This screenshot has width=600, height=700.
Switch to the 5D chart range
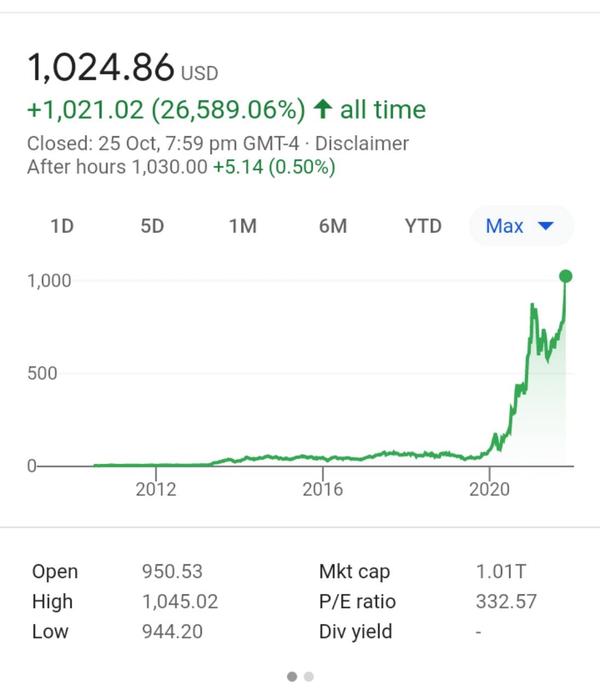tap(152, 226)
